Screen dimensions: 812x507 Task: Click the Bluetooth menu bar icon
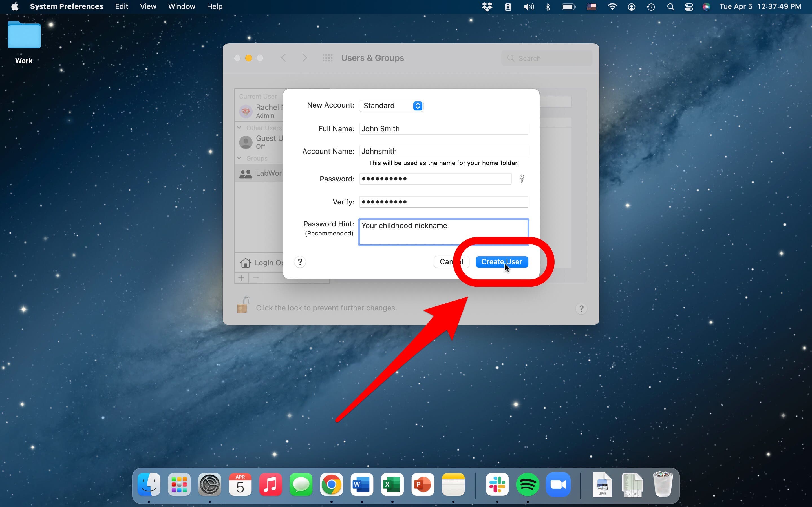(548, 7)
